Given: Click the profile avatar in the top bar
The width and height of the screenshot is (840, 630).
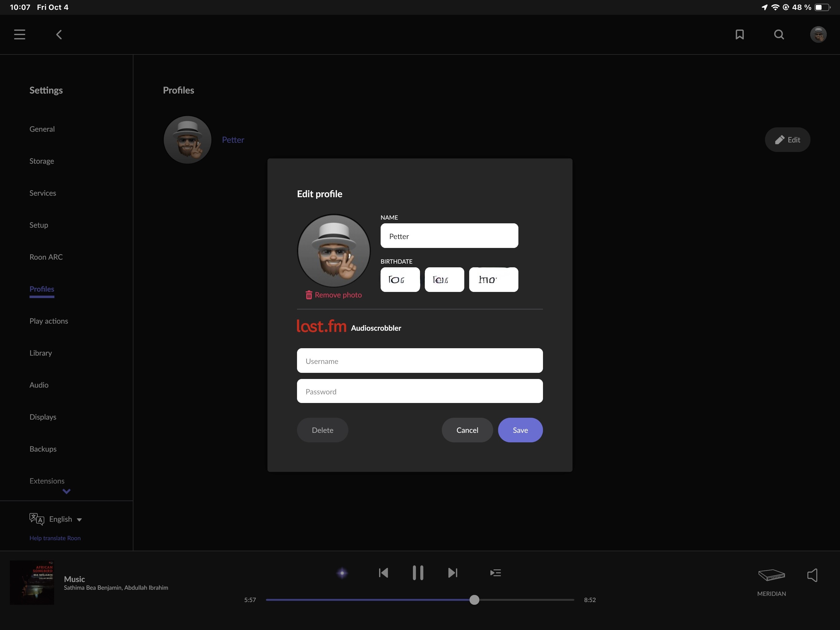Looking at the screenshot, I should (818, 34).
